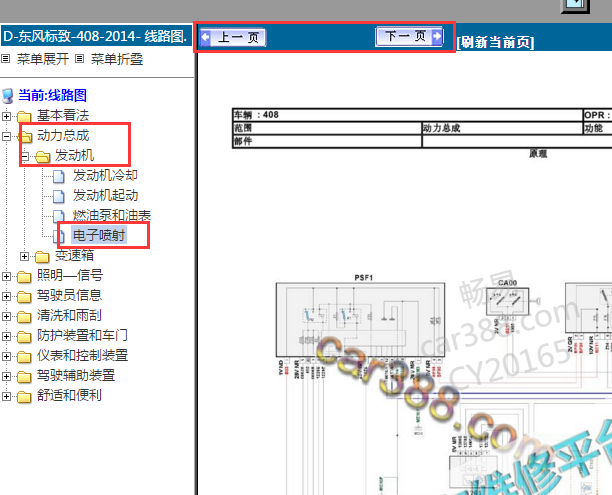Click the computer icon beside 当前:线路图
The width and height of the screenshot is (612, 495).
(8, 96)
